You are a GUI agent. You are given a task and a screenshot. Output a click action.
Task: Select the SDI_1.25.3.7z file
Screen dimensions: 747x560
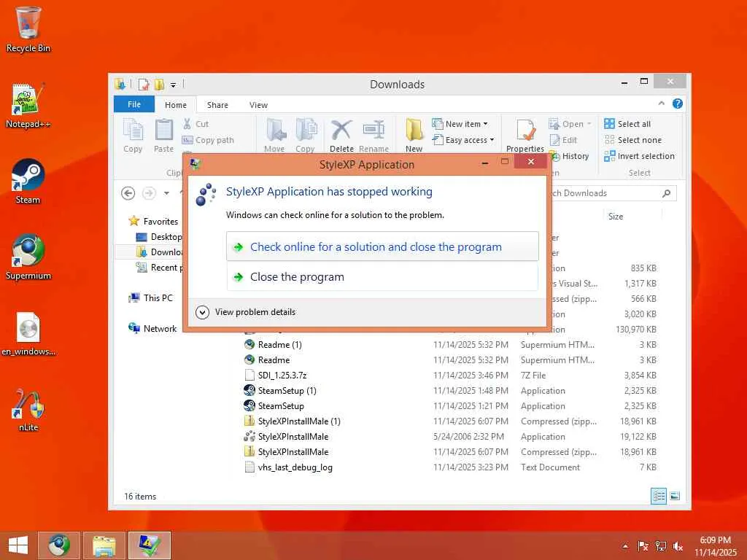pyautogui.click(x=282, y=376)
